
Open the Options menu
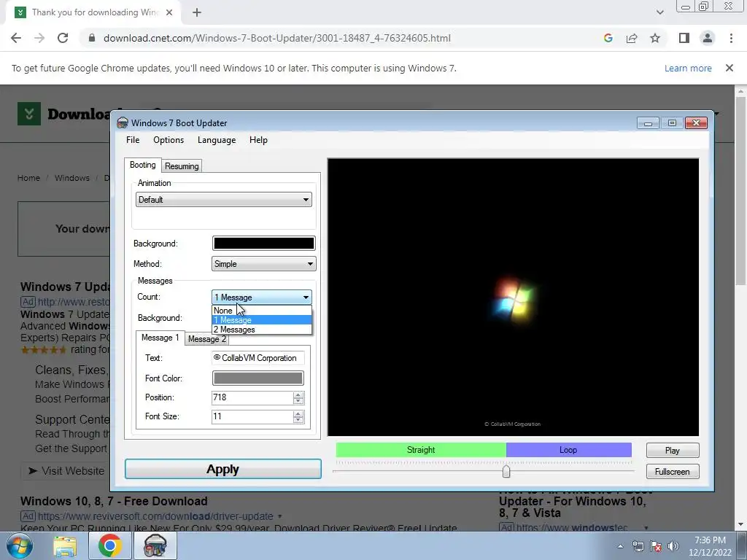(x=169, y=140)
